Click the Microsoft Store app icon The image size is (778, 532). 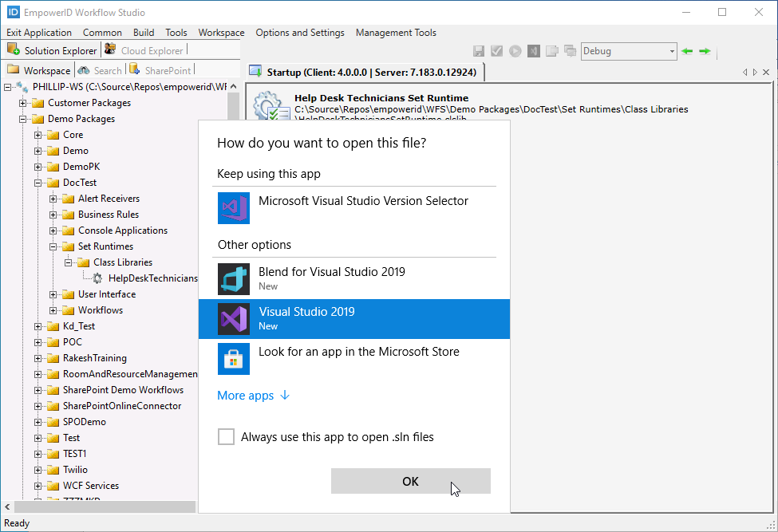pos(233,358)
